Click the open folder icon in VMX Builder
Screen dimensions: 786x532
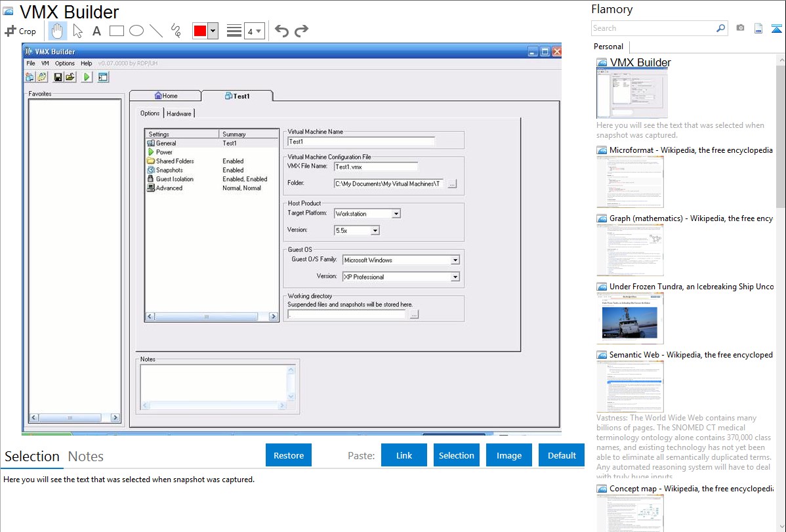click(70, 77)
